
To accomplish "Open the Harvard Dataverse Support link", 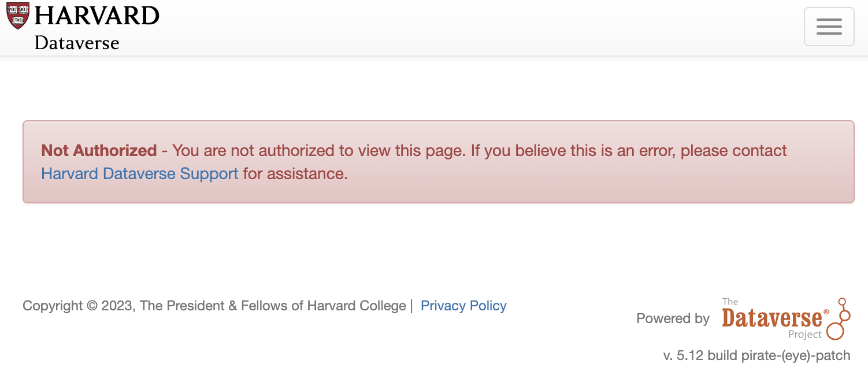I will [x=139, y=173].
